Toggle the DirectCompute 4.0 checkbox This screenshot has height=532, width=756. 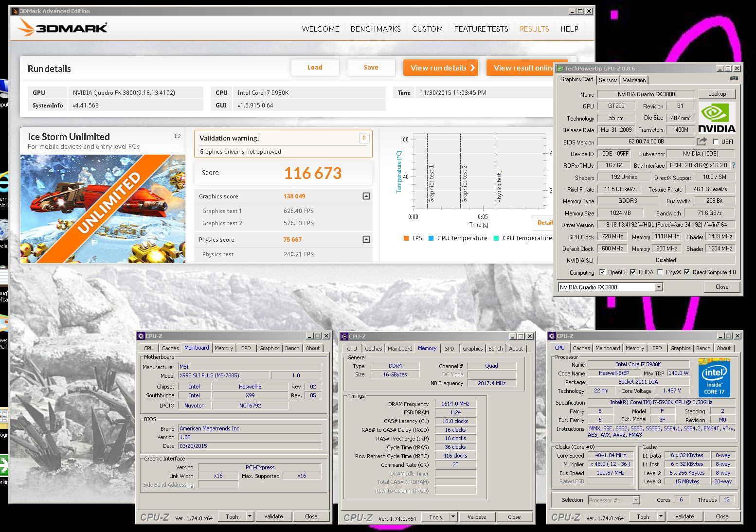(687, 272)
